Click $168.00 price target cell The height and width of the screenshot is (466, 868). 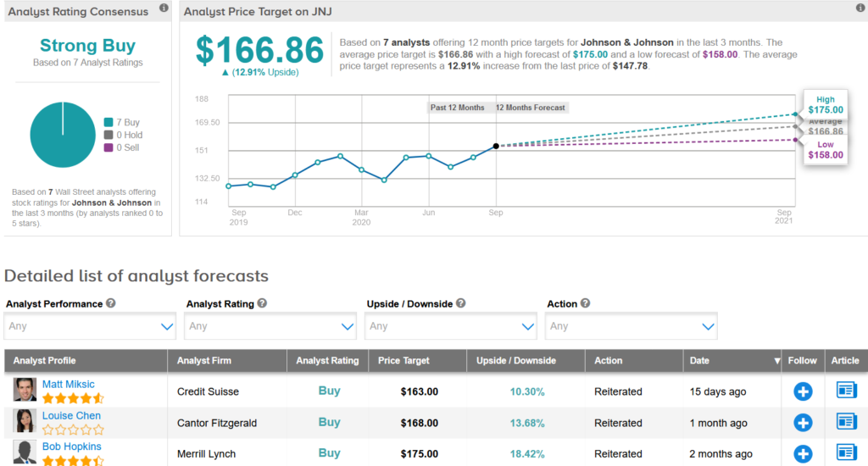pos(419,424)
